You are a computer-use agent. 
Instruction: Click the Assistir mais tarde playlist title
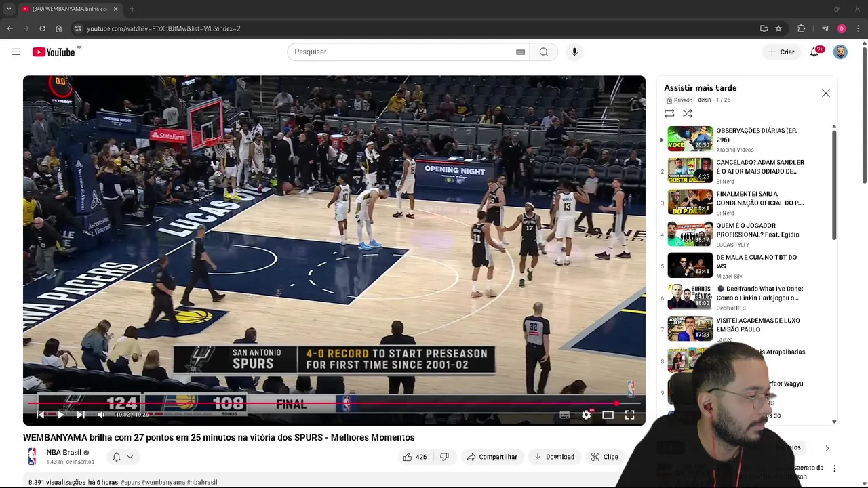[701, 88]
